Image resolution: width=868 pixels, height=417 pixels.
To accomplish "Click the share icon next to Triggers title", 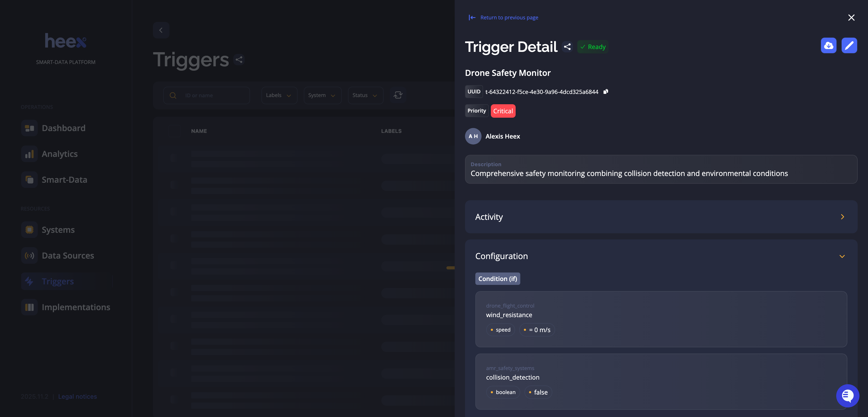I will click(239, 60).
